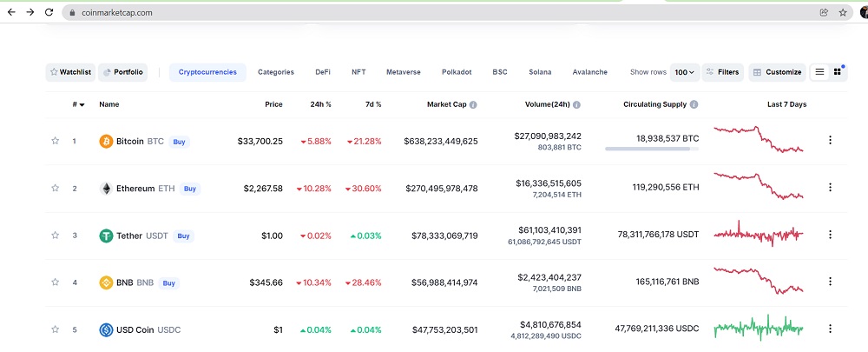Open the Portfolio
Image resolution: width=868 pixels, height=352 pixels.
pyautogui.click(x=123, y=72)
